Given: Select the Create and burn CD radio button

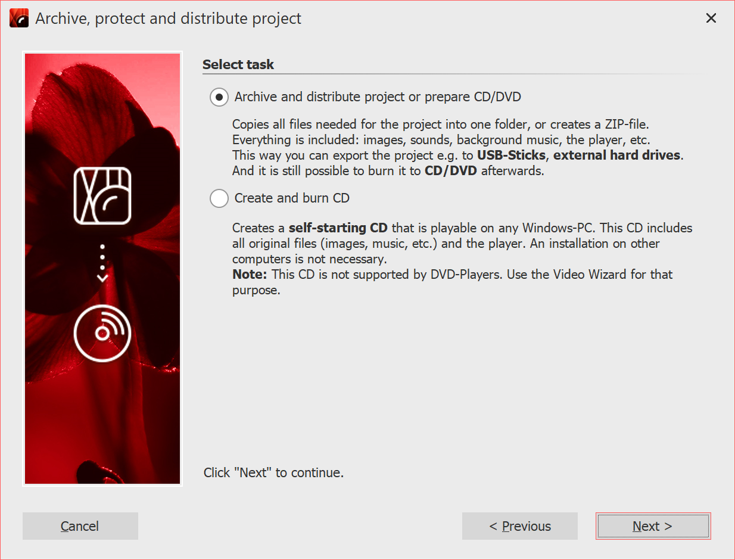Looking at the screenshot, I should pos(219,198).
